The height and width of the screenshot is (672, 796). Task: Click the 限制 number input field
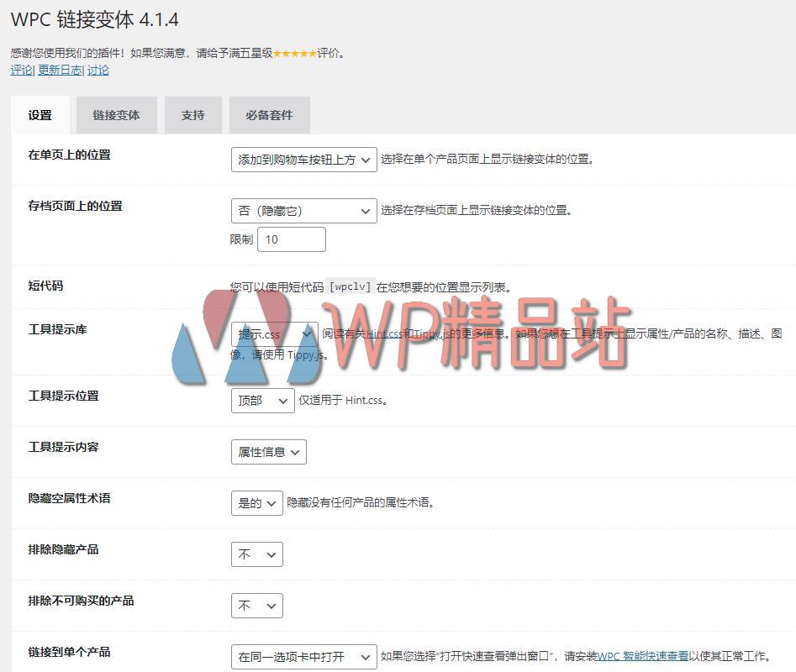(290, 239)
